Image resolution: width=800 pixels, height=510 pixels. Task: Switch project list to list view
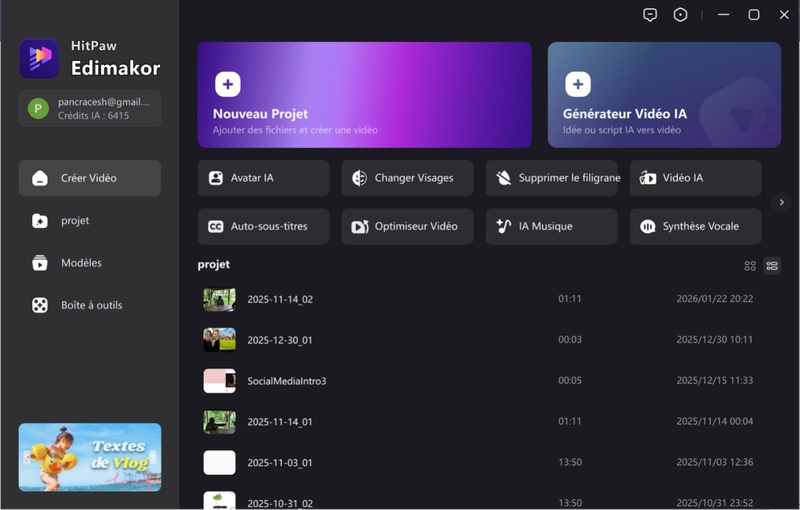(x=772, y=266)
